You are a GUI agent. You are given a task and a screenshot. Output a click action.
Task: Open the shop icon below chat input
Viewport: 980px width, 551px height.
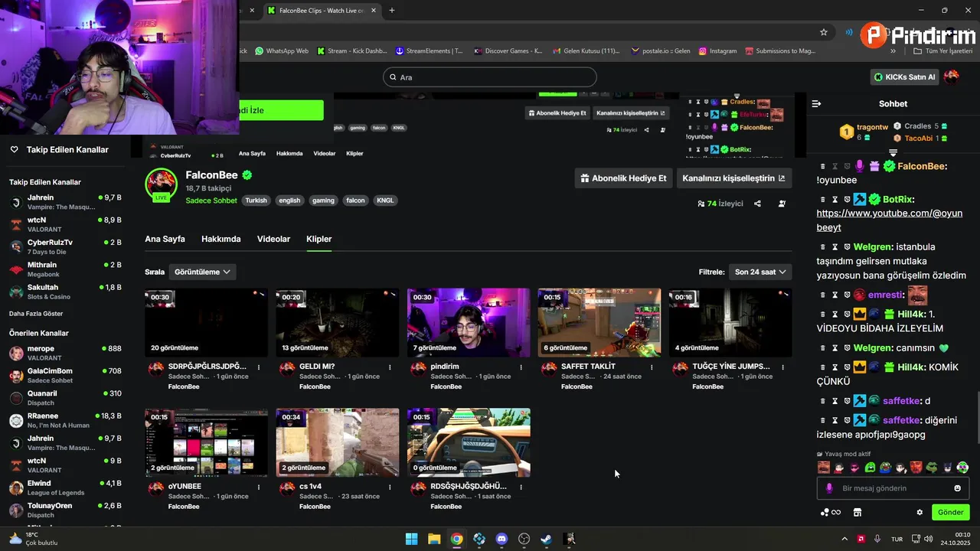pos(857,513)
